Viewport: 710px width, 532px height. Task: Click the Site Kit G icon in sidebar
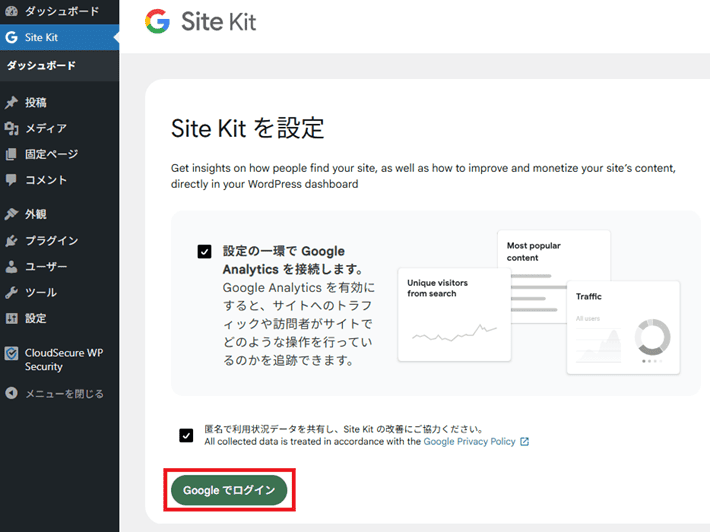coord(11,37)
